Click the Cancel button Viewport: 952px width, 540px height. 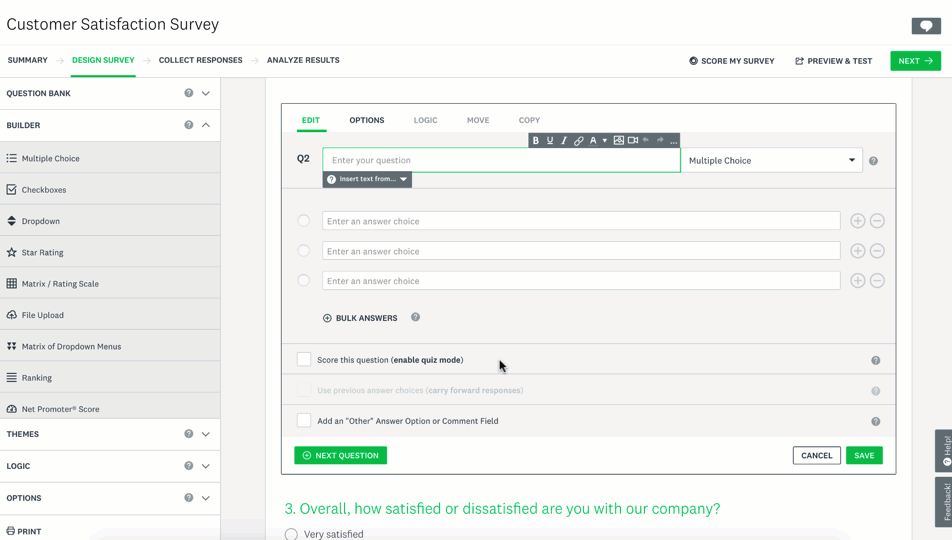click(x=816, y=455)
